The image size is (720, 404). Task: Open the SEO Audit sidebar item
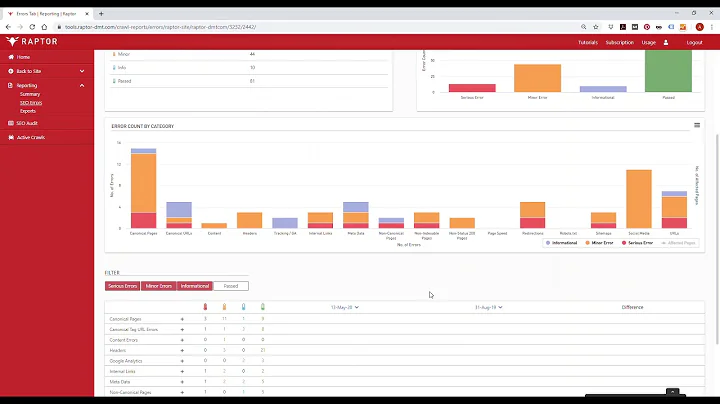click(x=27, y=123)
